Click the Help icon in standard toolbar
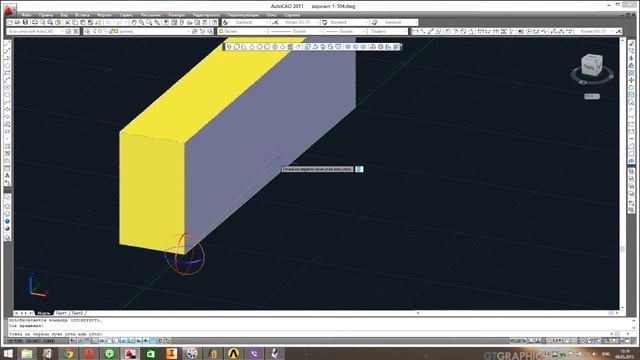Viewport: 640px width, 360px height. tap(215, 22)
